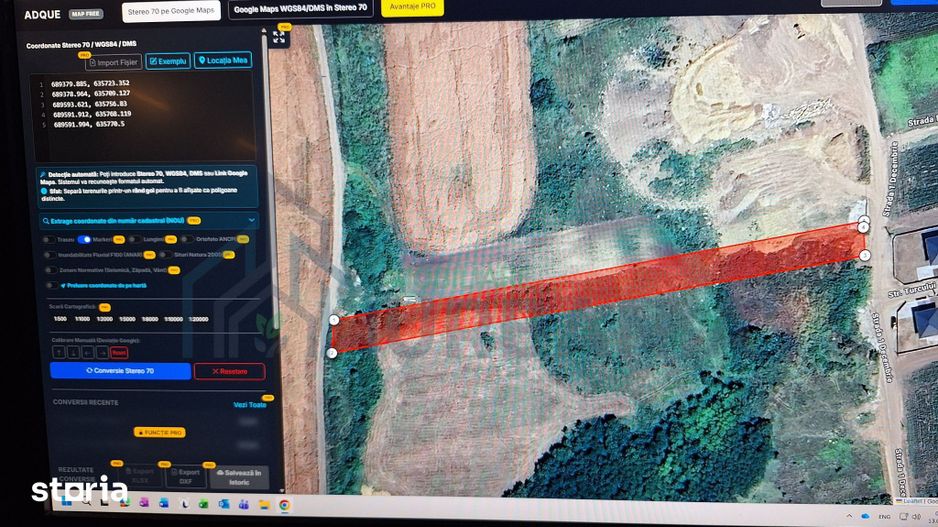
Task: Shift calibration right with the right arrow
Action: click(102, 353)
